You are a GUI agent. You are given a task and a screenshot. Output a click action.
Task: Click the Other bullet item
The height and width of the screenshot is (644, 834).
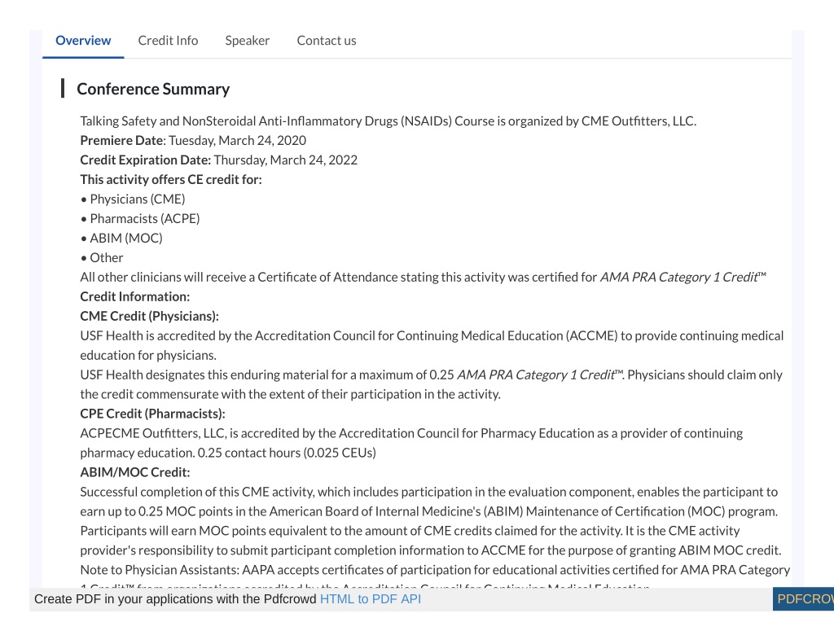coord(102,258)
